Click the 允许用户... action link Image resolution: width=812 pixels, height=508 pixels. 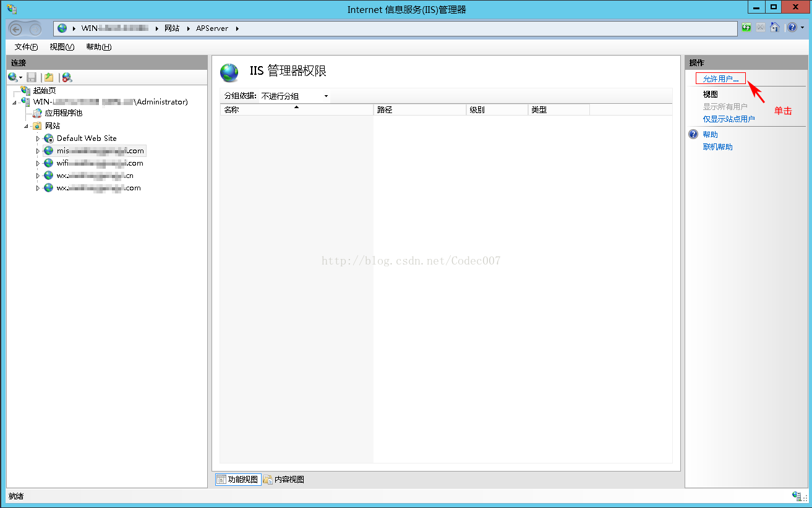[x=720, y=79]
